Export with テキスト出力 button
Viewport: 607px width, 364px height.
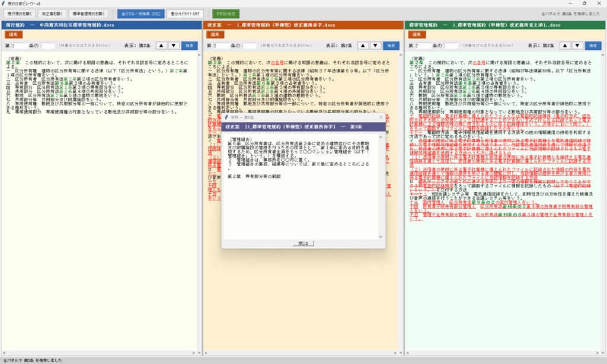click(226, 14)
